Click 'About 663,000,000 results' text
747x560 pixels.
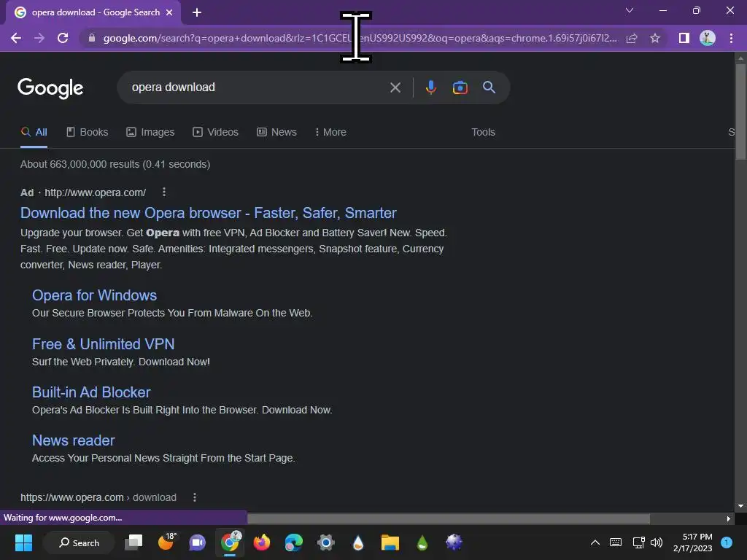click(80, 164)
